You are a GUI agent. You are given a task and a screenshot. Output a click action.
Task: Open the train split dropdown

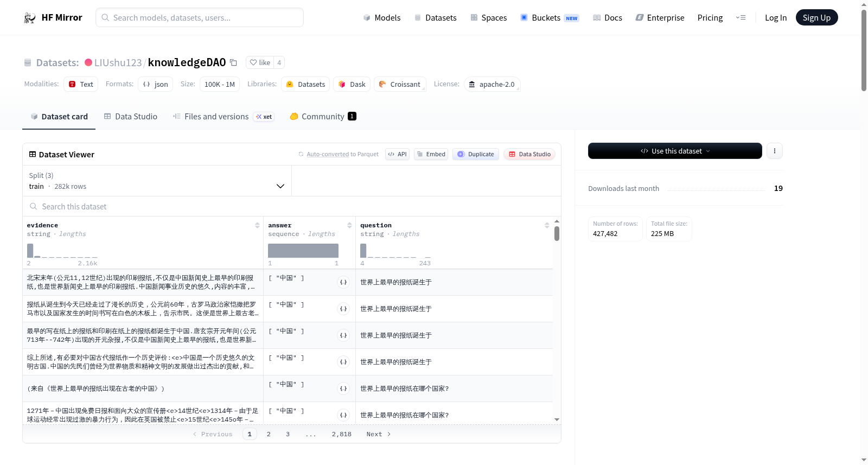(157, 181)
